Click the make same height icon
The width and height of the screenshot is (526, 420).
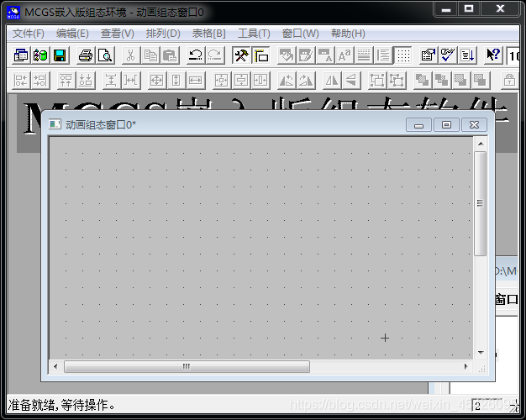pyautogui.click(x=176, y=81)
